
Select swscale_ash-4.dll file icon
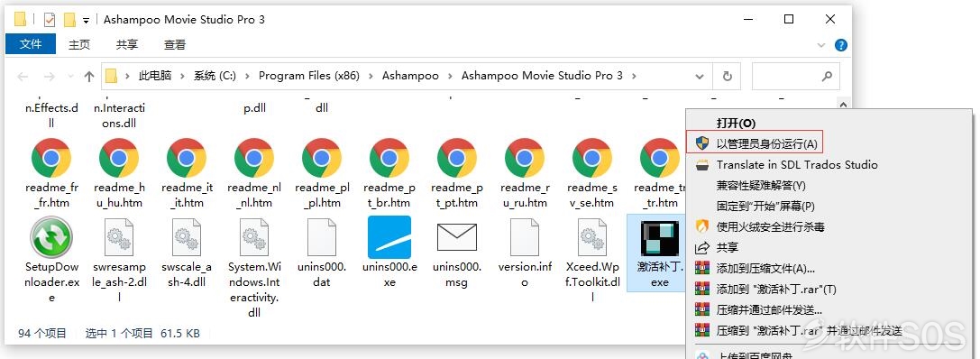pos(187,237)
